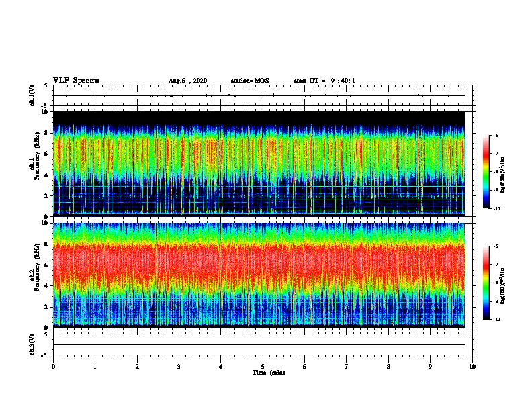
Task: Click the "2" tick of ch.1 frequency axis
Action: 46,195
